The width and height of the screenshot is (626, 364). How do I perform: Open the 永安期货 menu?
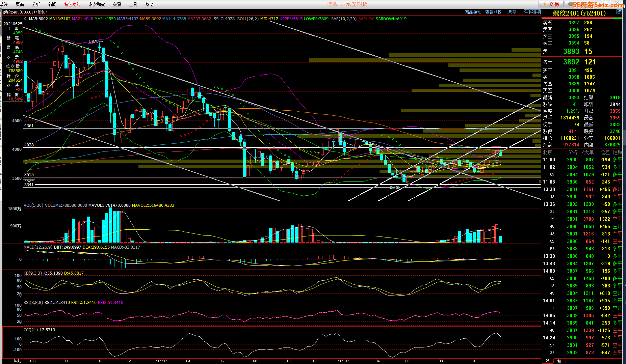click(x=97, y=4)
